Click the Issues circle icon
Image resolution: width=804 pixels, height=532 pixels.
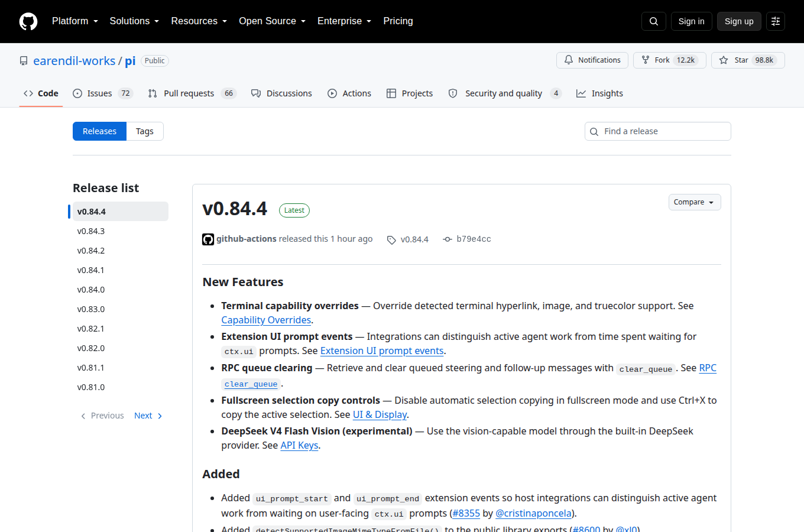(x=77, y=93)
